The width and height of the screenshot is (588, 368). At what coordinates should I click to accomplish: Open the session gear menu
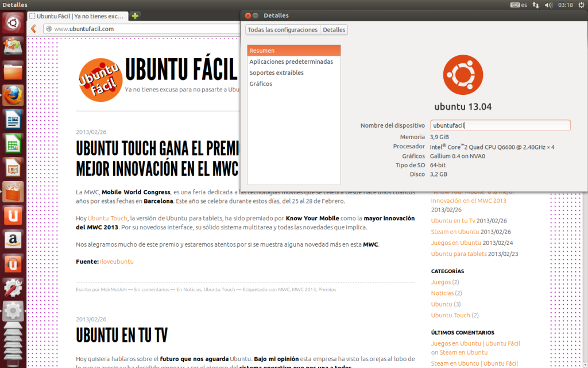coord(581,5)
